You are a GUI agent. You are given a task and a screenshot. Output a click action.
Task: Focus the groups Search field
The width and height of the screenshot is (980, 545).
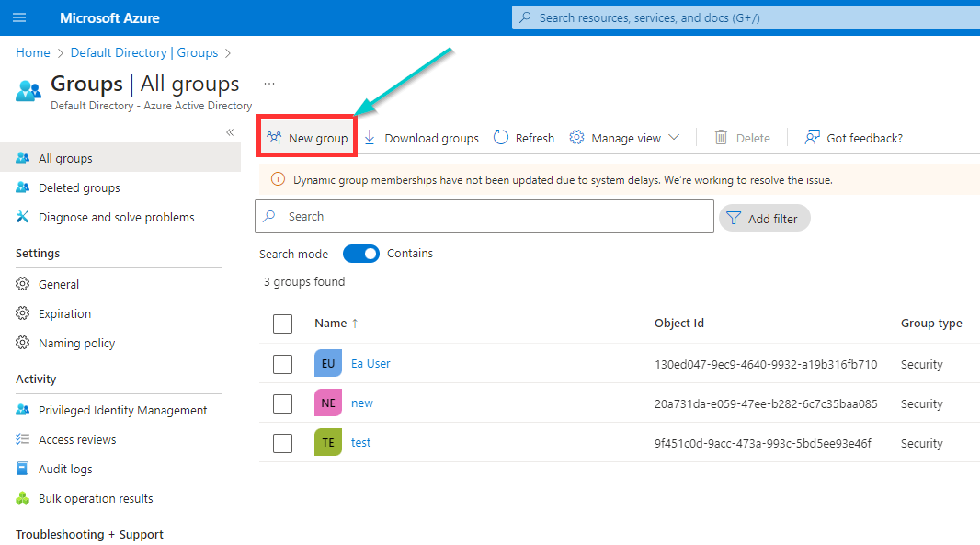(x=484, y=216)
